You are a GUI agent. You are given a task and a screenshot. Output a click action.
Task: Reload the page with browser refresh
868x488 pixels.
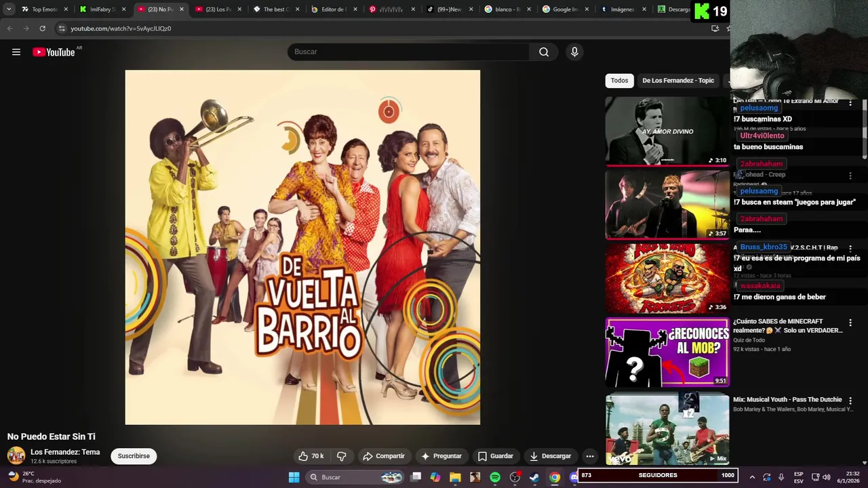[x=42, y=28]
